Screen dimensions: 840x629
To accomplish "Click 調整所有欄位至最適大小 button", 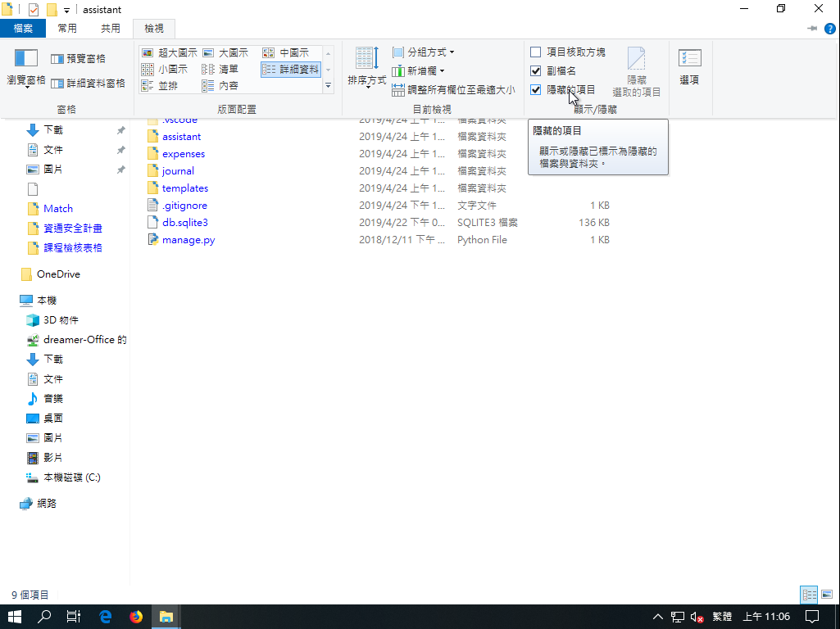I will 454,90.
